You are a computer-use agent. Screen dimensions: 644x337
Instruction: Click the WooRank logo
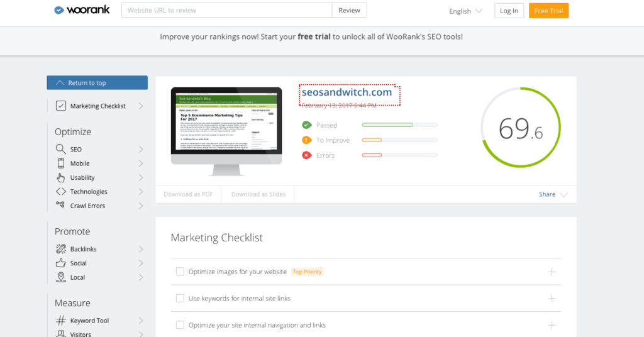tap(82, 10)
